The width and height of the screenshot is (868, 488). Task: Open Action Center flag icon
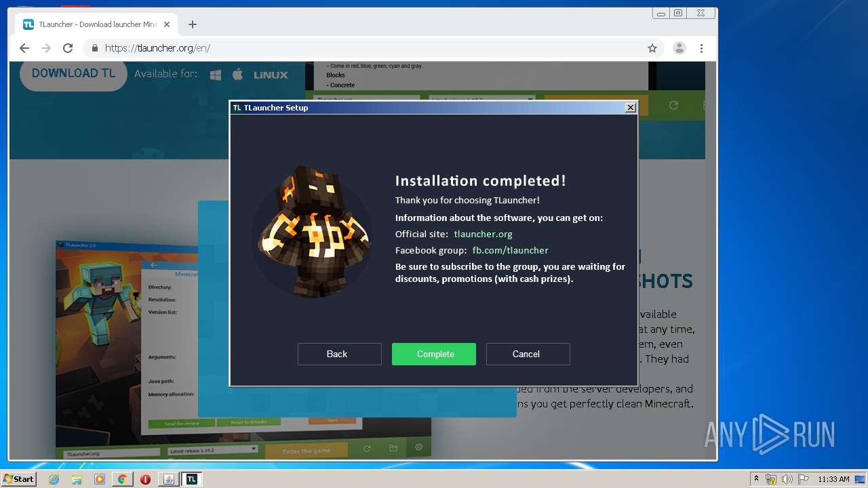coord(803,479)
